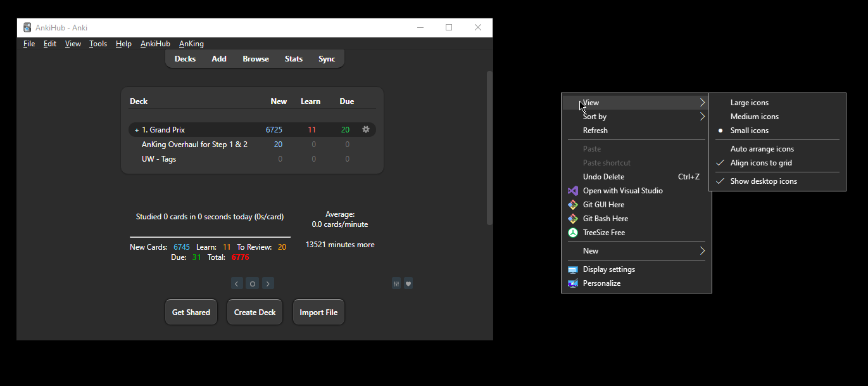
Task: Click the Visual Studio icon in context menu
Action: point(572,191)
